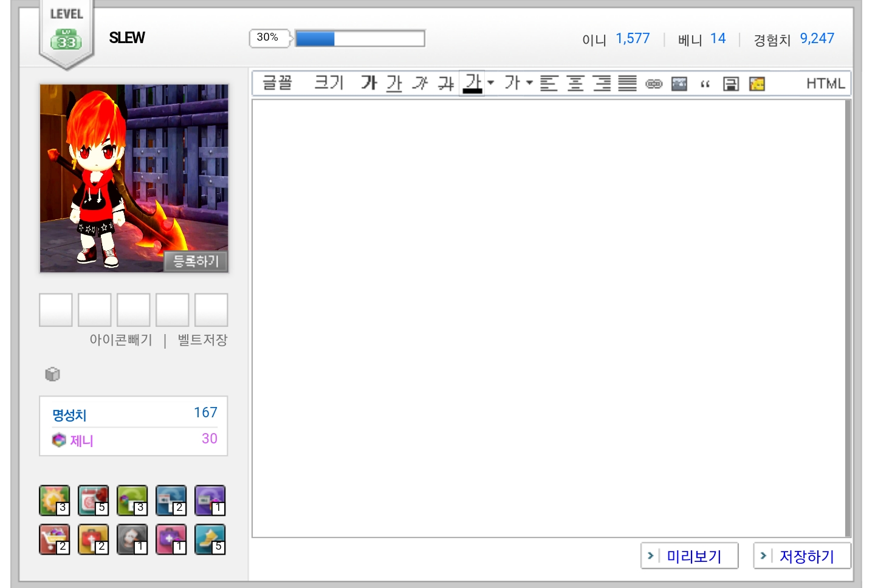Select the golden winged shoe item icon
The width and height of the screenshot is (875, 588).
tap(210, 539)
